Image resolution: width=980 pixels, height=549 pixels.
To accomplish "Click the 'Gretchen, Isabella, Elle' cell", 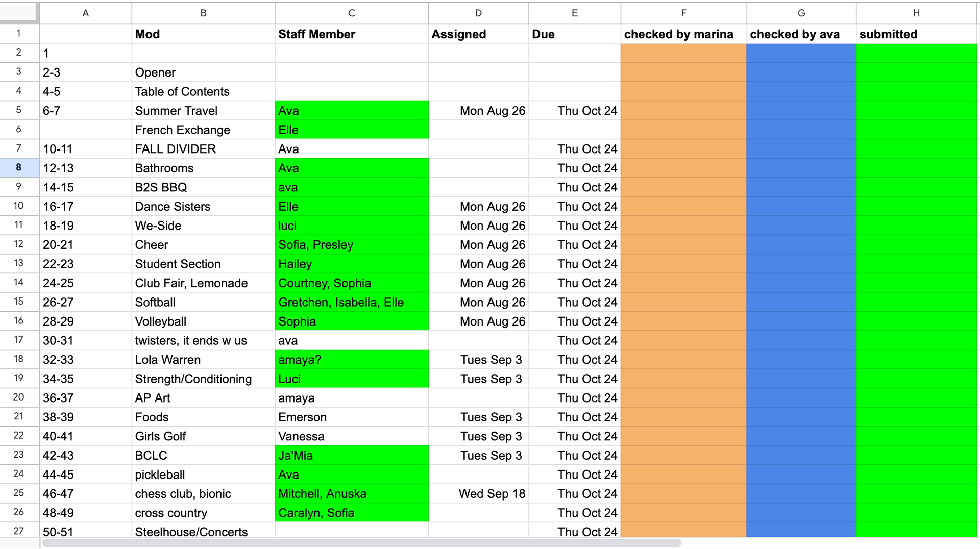I will point(351,302).
